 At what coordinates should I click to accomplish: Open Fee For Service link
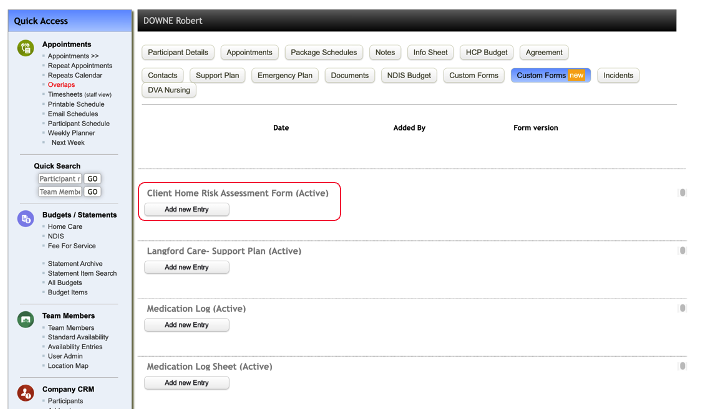click(x=72, y=246)
